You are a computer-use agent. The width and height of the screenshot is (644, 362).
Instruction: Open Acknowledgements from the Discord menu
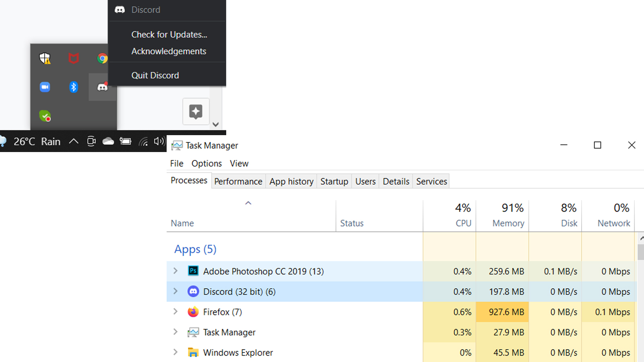tap(169, 51)
